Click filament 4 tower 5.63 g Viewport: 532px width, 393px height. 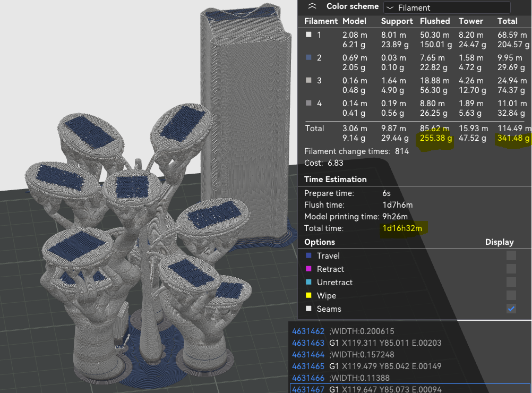[x=470, y=113]
